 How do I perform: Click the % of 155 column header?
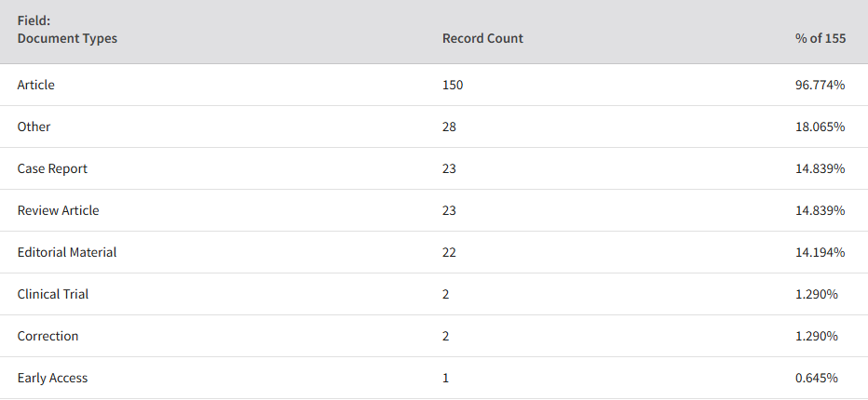pyautogui.click(x=821, y=38)
